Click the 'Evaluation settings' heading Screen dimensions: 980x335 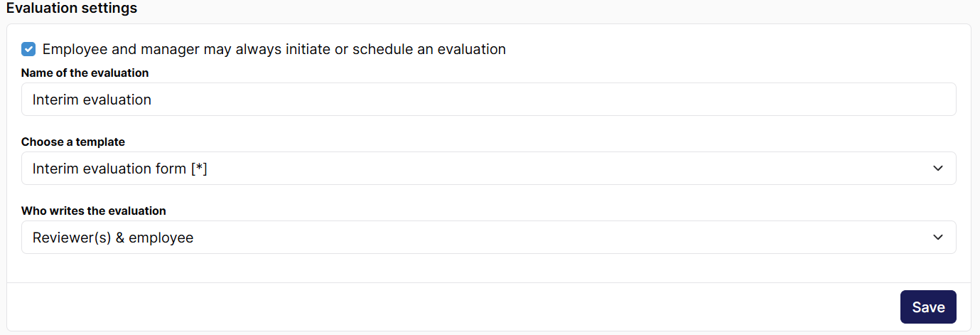(72, 9)
